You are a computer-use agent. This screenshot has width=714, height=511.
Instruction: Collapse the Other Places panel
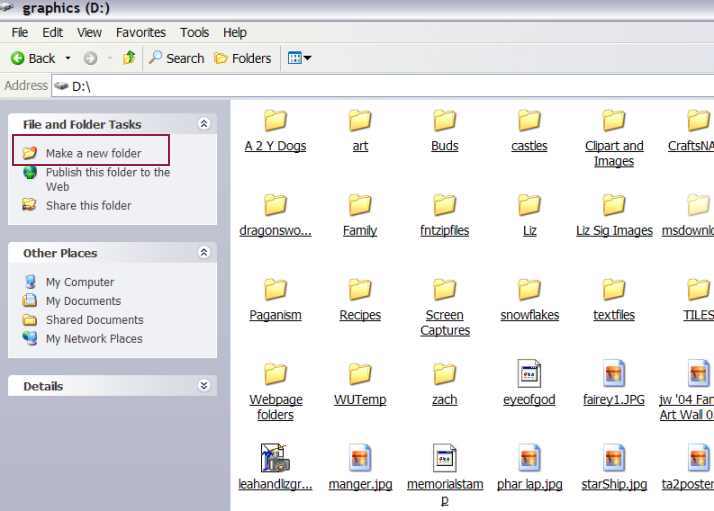coord(204,253)
